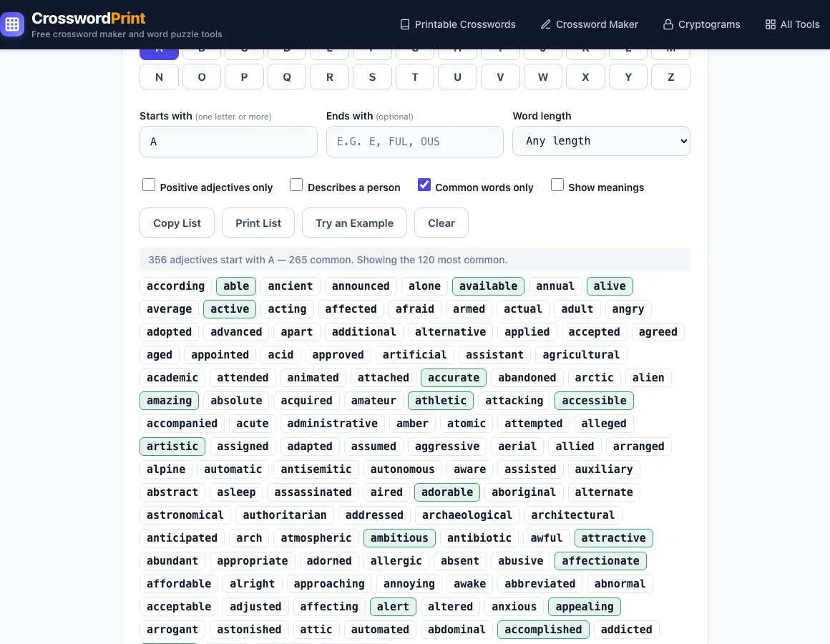Focus the Starts with input field
The height and width of the screenshot is (644, 830).
pyautogui.click(x=229, y=141)
